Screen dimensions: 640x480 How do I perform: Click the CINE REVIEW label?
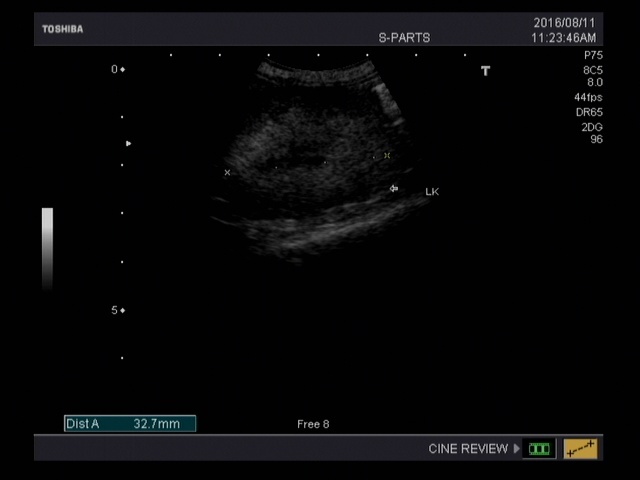tap(467, 449)
